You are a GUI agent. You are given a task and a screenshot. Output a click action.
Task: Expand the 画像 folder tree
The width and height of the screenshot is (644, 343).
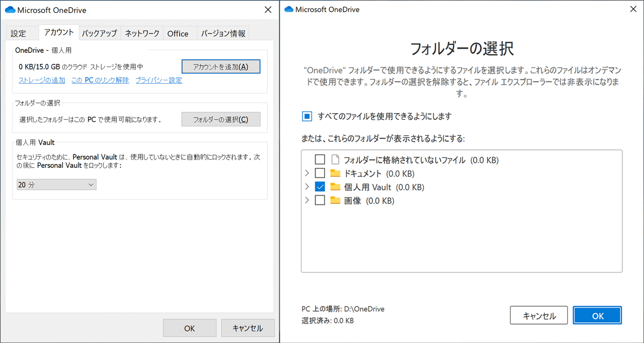coord(307,200)
